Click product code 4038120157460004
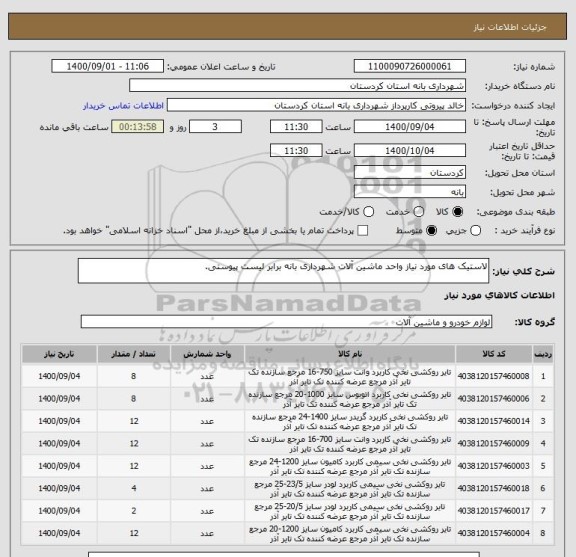 click(x=494, y=533)
